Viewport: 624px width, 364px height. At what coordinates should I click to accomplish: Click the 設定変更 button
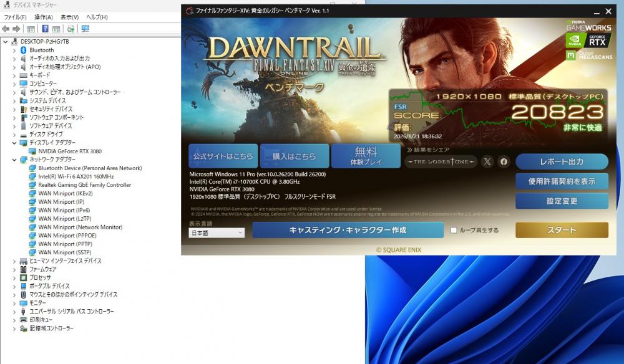pyautogui.click(x=562, y=201)
